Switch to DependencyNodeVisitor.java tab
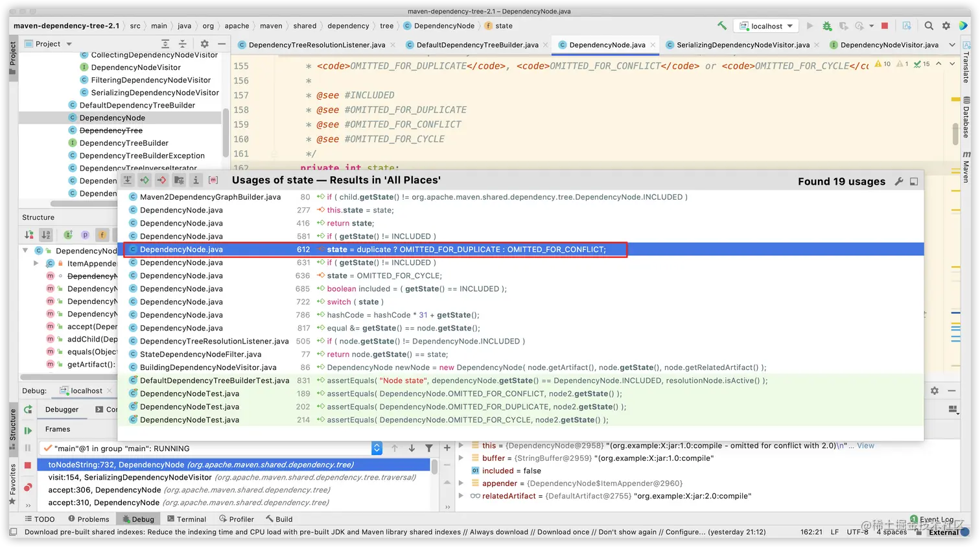This screenshot has height=547, width=980. pyautogui.click(x=884, y=45)
